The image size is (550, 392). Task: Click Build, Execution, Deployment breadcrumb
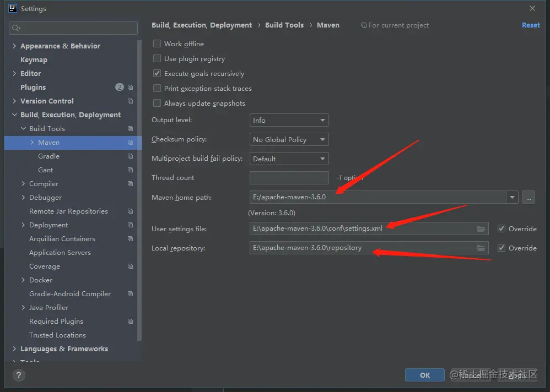click(x=202, y=25)
